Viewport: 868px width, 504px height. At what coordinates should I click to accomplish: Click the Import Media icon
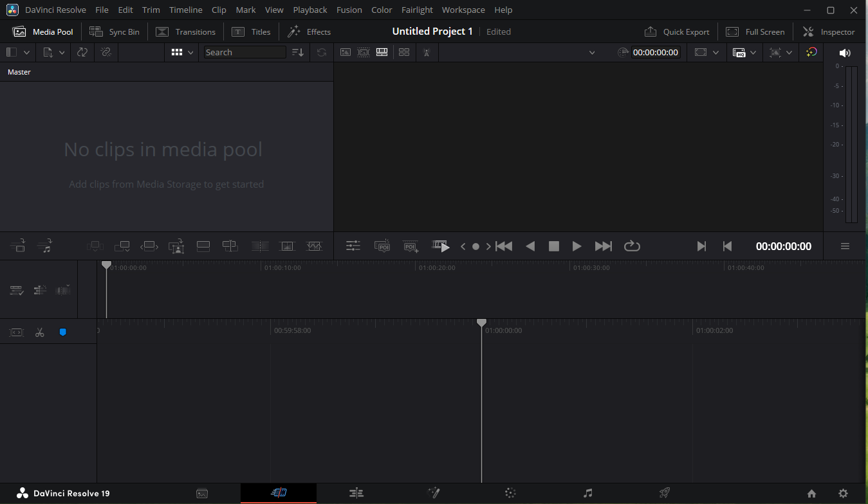tap(48, 52)
